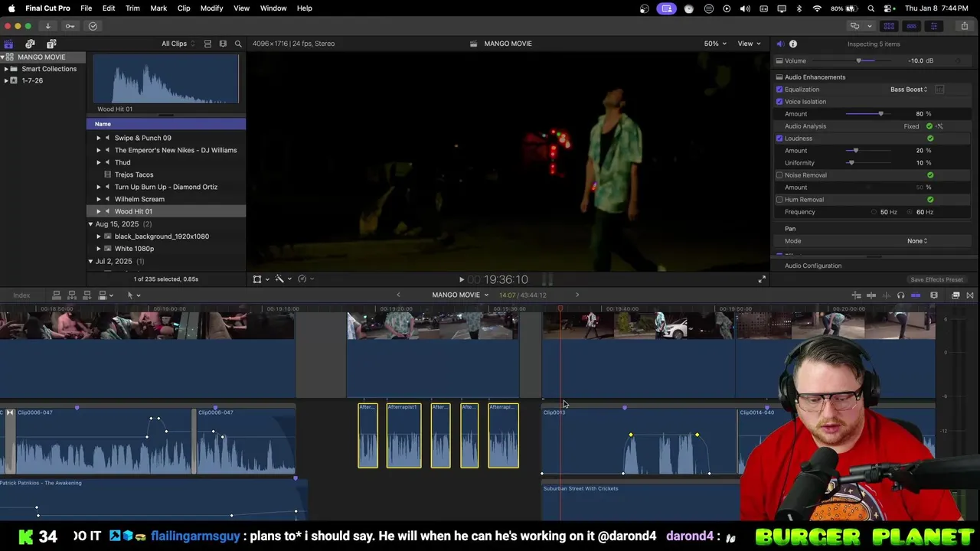Screen dimensions: 980x551
Task: Search clips with the magnifier icon
Action: 238,44
